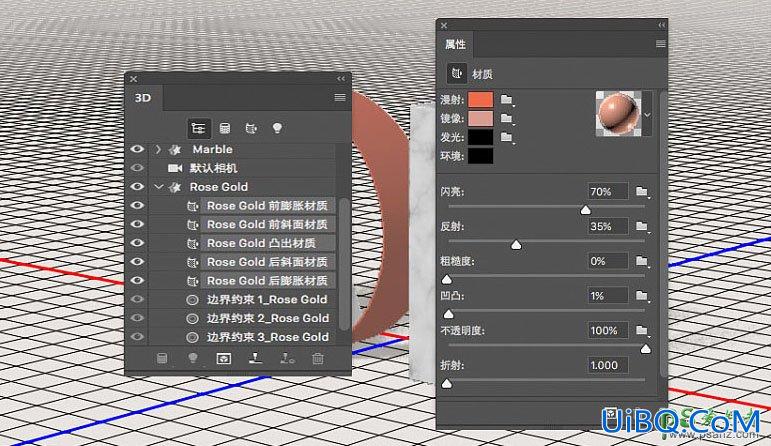Add new light from 3D panel footer
The width and height of the screenshot is (771, 446).
pyautogui.click(x=193, y=358)
